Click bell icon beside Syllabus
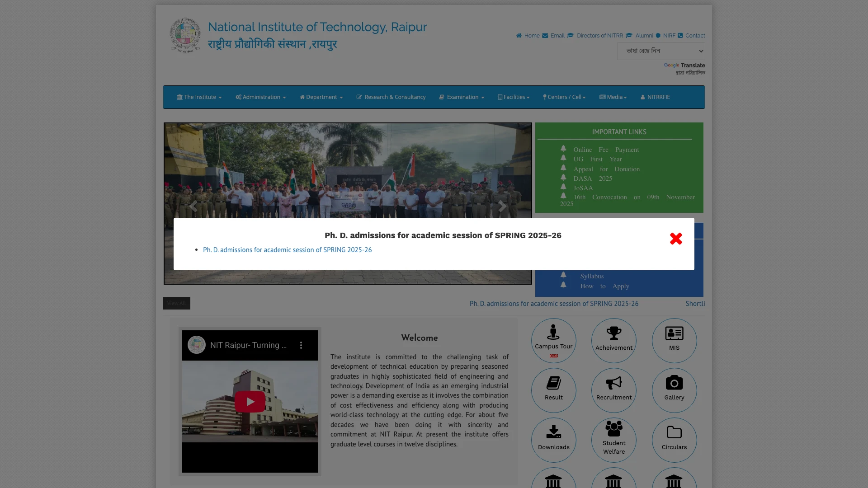Image resolution: width=868 pixels, height=488 pixels. [563, 275]
